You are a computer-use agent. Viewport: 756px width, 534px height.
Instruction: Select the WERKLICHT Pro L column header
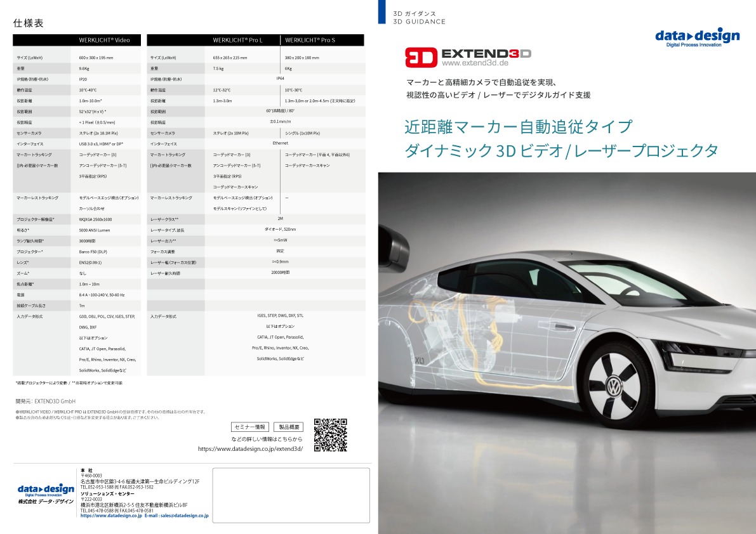coord(237,40)
